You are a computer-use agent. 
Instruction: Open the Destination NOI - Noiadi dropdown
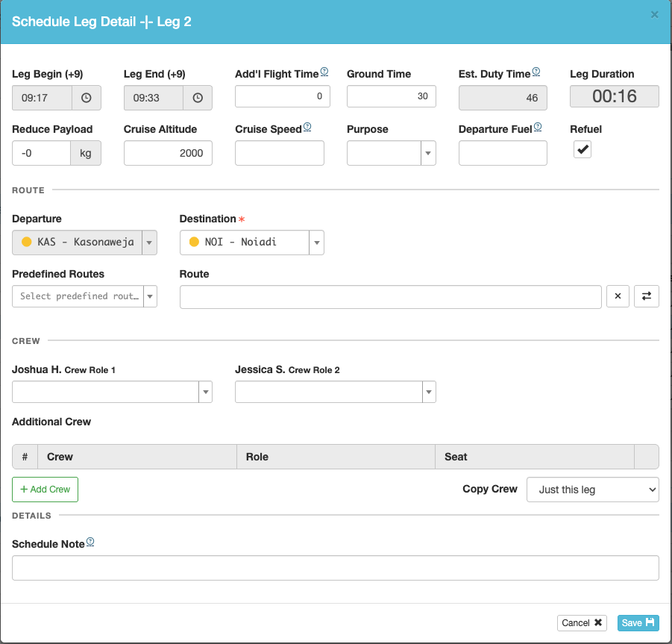click(251, 243)
